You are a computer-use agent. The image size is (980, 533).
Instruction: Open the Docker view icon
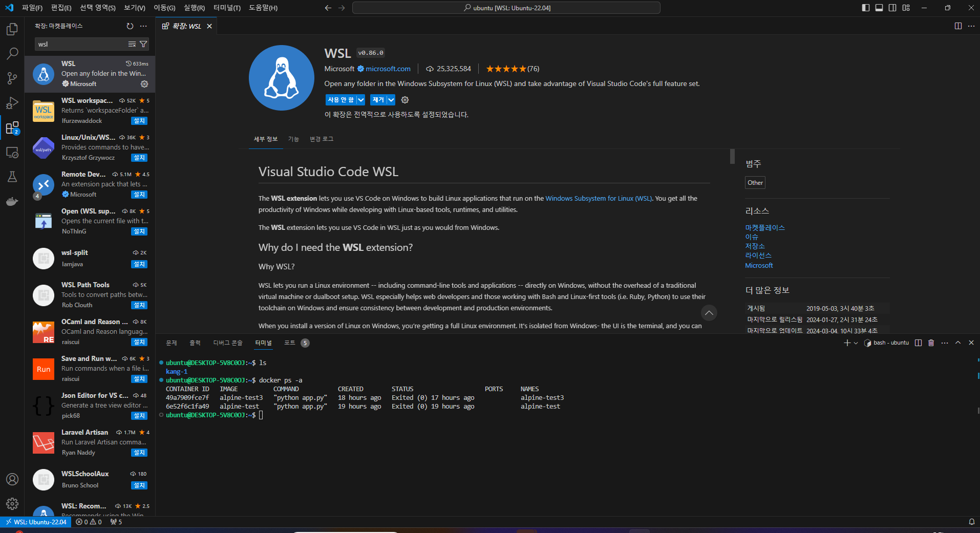coord(12,201)
